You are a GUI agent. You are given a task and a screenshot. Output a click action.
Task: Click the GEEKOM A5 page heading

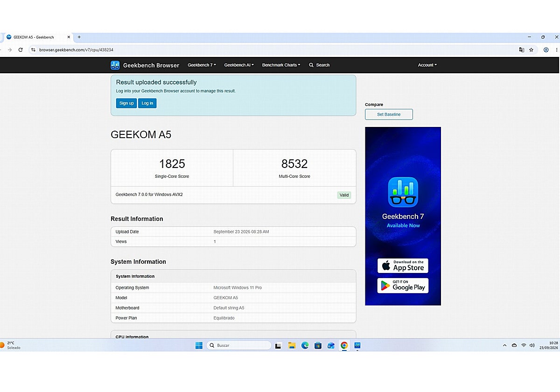[x=141, y=135]
